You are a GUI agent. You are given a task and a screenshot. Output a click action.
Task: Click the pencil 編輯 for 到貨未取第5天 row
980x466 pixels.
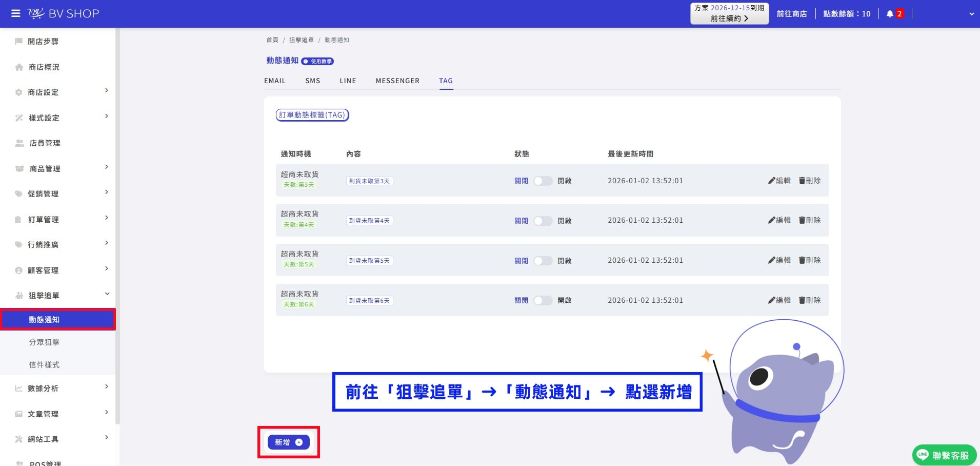click(779, 260)
